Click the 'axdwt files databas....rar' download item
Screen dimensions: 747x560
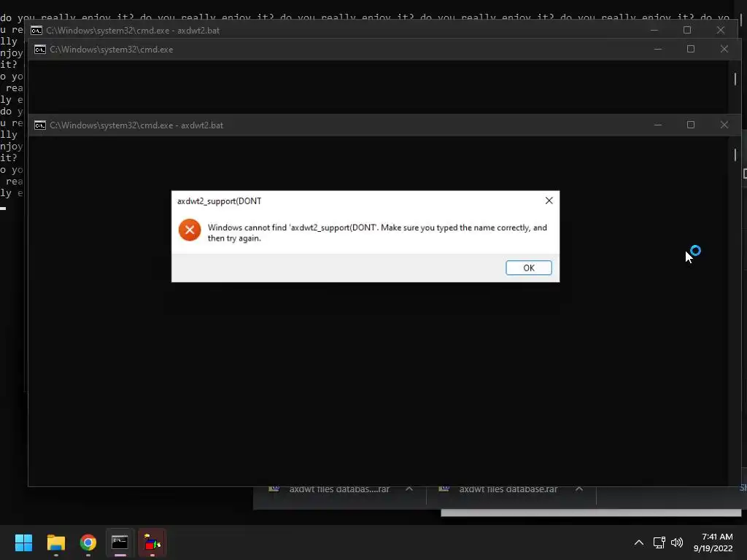(x=339, y=489)
